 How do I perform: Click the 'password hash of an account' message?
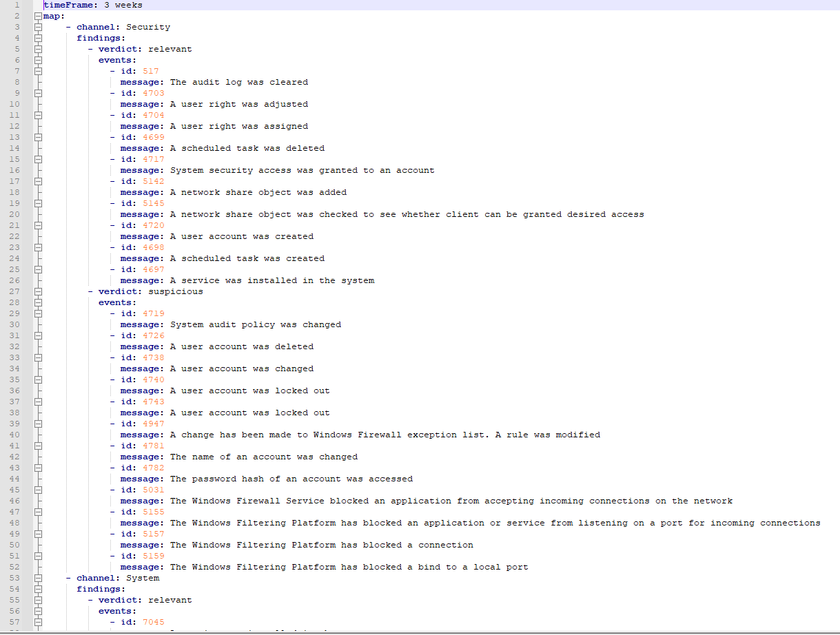click(x=291, y=479)
